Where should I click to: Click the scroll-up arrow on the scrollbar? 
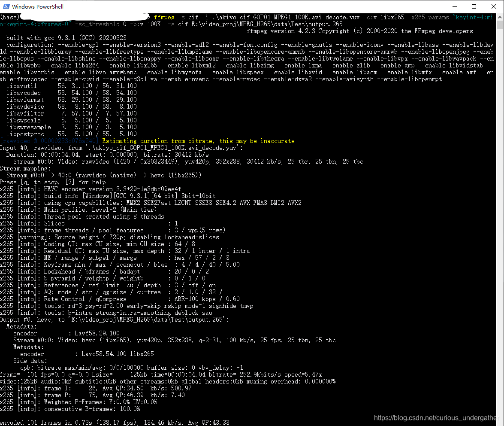point(500,16)
